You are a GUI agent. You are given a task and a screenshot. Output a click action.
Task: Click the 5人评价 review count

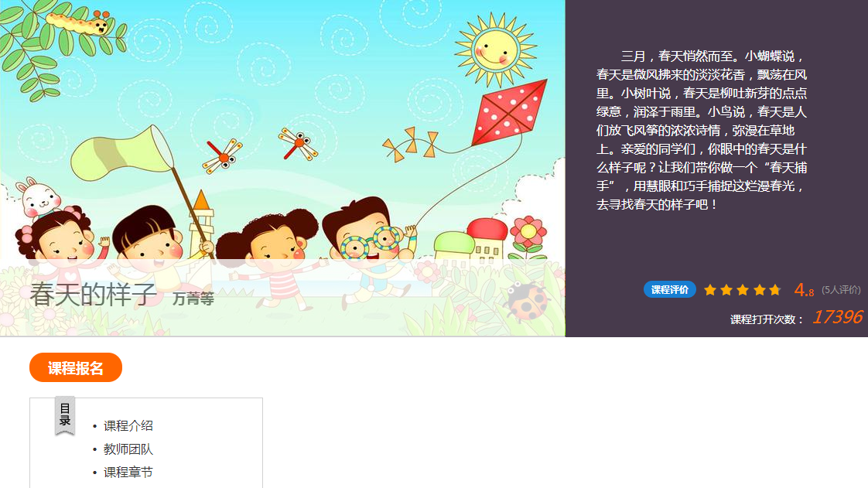tap(841, 290)
